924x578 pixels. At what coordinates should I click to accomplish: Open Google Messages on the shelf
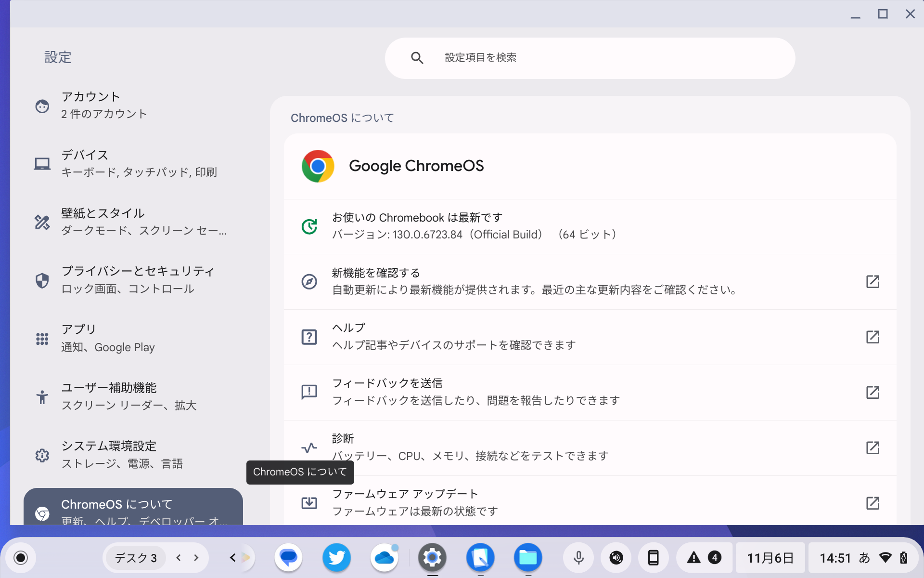288,557
